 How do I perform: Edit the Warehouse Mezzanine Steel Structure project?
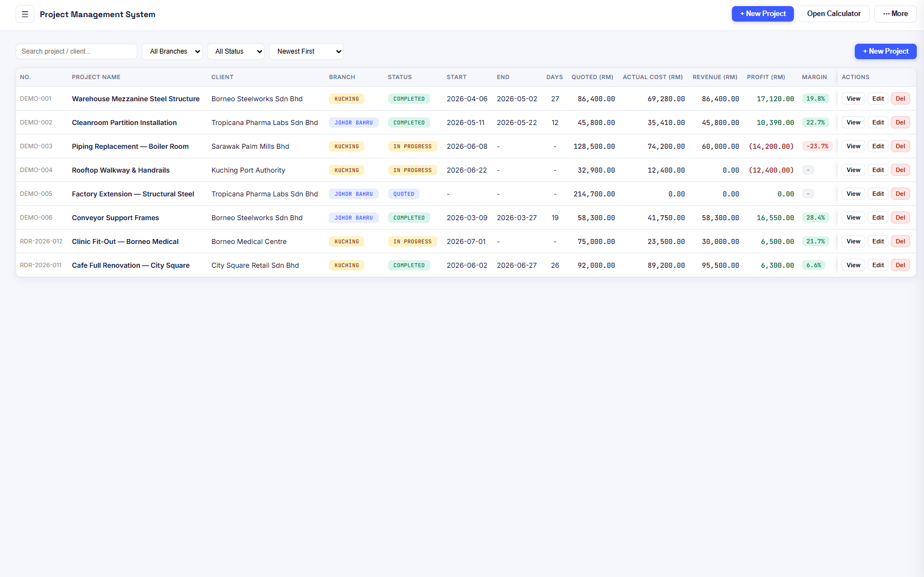(x=878, y=99)
